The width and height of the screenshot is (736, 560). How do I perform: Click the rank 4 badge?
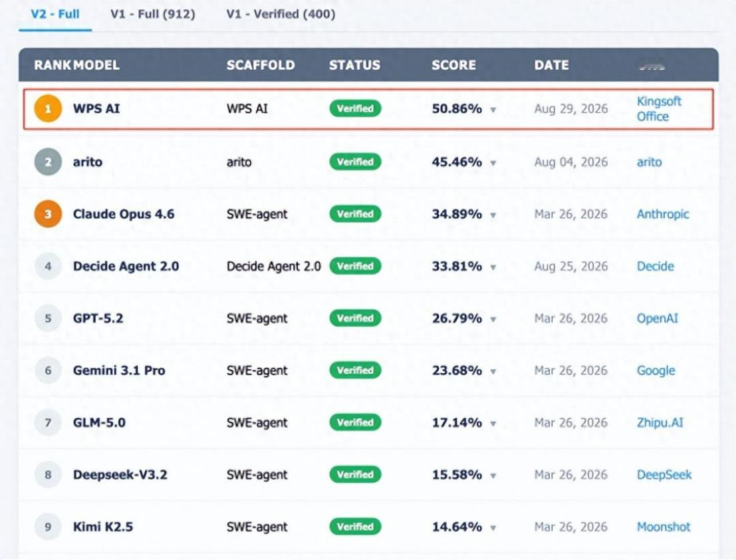click(x=48, y=266)
